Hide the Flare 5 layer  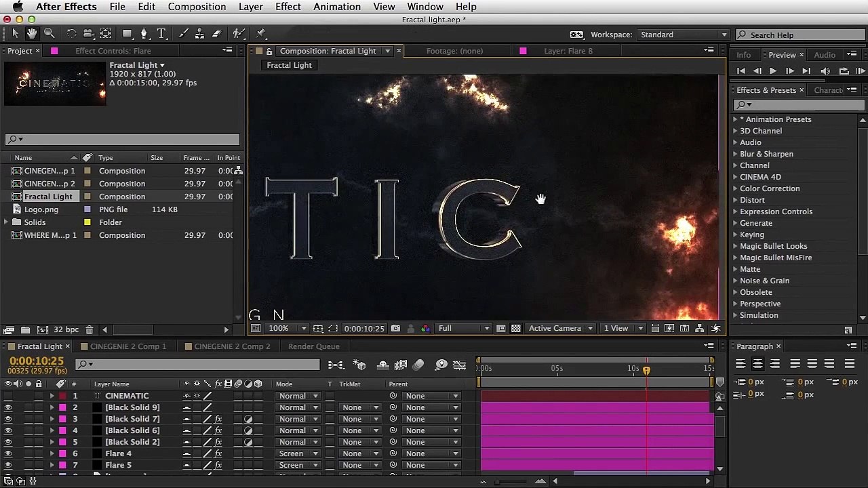tap(8, 465)
